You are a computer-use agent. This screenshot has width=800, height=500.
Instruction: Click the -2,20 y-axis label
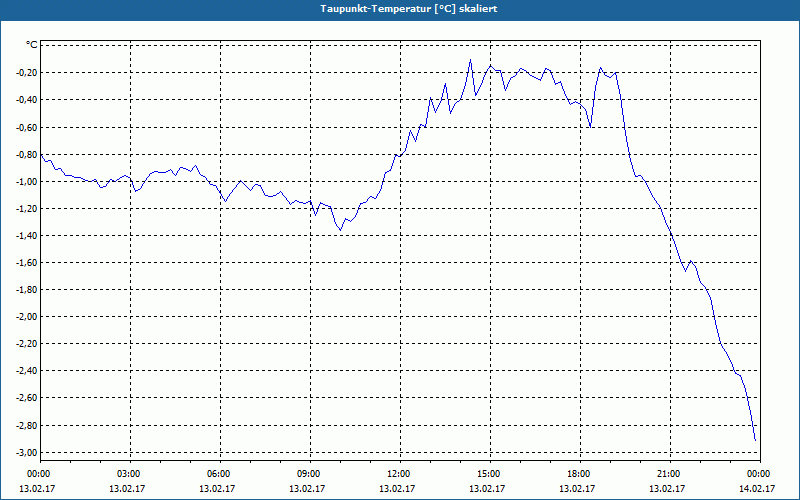point(26,343)
